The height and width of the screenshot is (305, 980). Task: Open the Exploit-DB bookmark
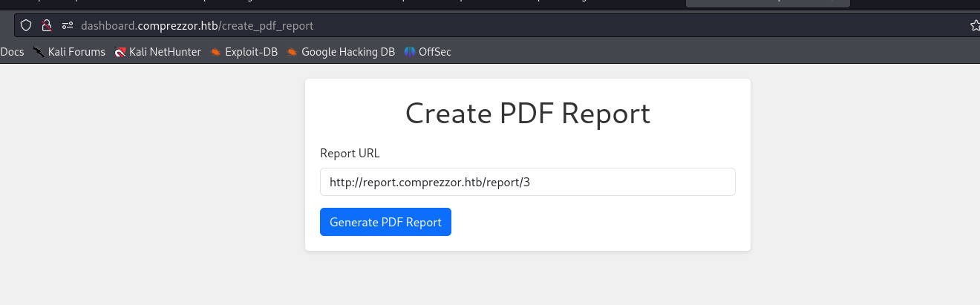pos(244,52)
